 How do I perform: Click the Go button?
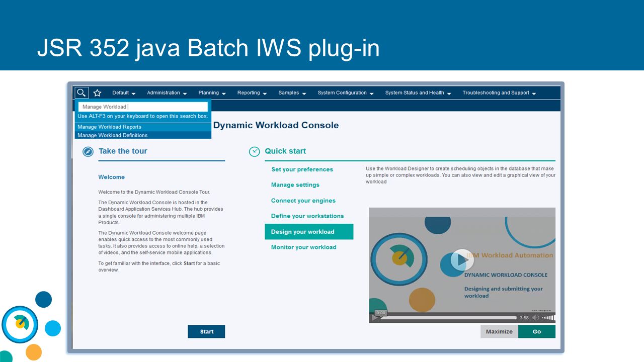click(537, 332)
